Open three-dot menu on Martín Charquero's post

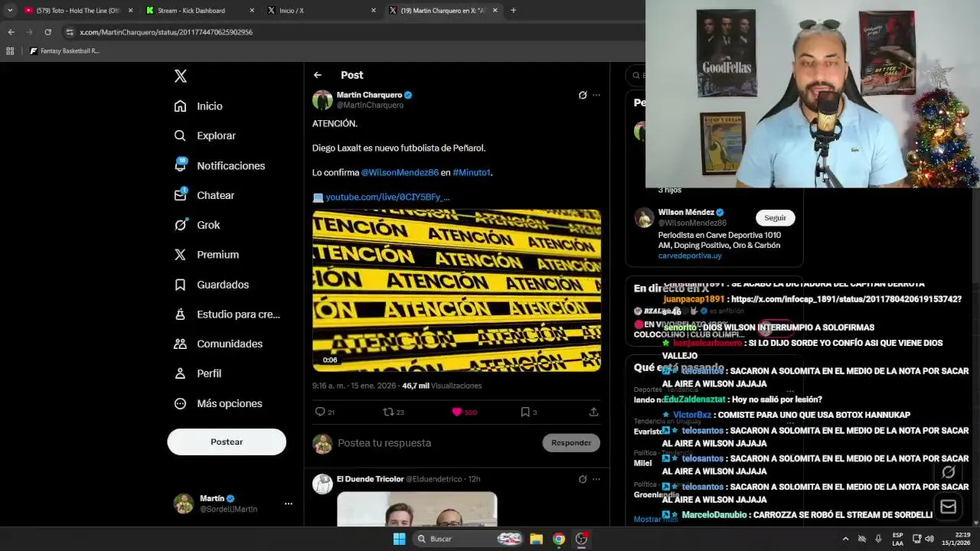[x=596, y=96]
